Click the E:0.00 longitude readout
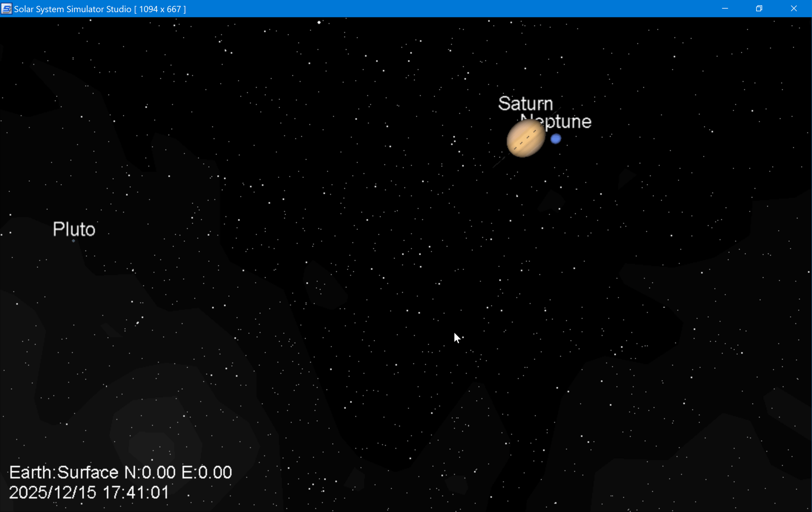812x512 pixels. point(207,473)
